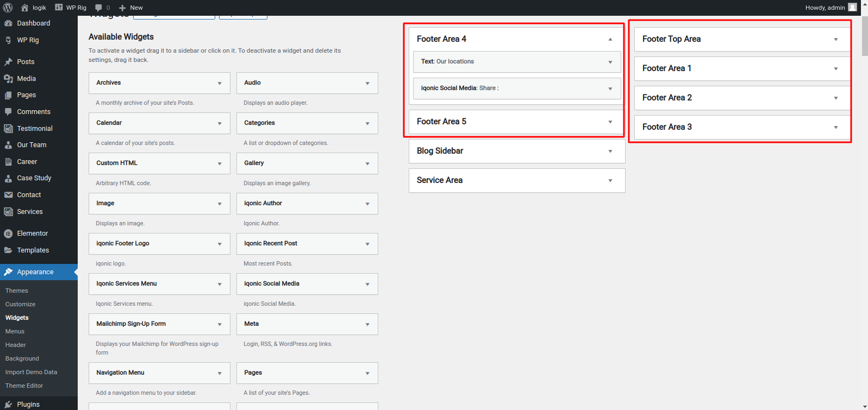Click the Case Study sidebar icon
The height and width of the screenshot is (410, 868).
(8, 178)
